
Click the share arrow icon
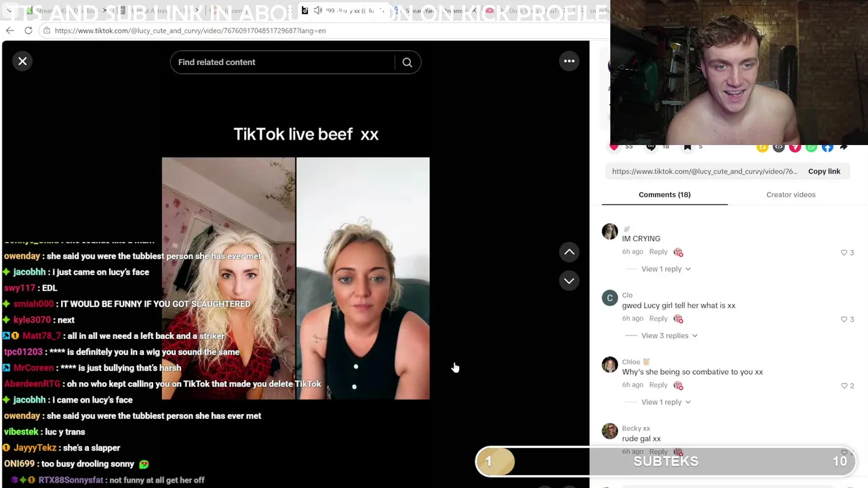[844, 147]
